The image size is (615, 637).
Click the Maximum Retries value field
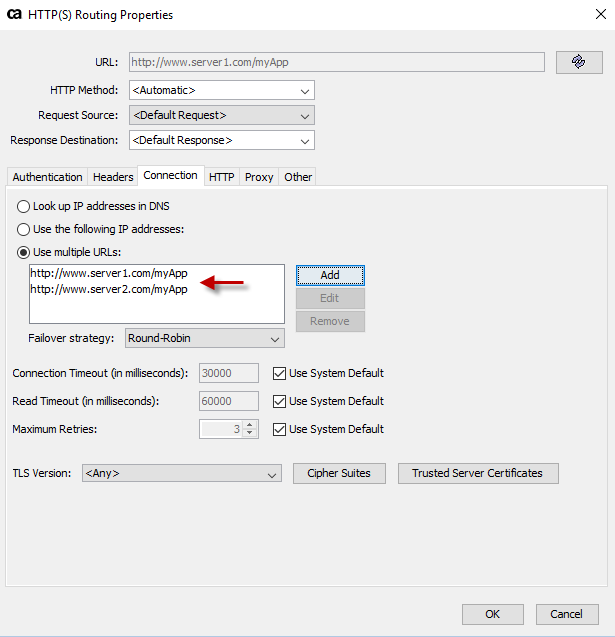pyautogui.click(x=221, y=429)
